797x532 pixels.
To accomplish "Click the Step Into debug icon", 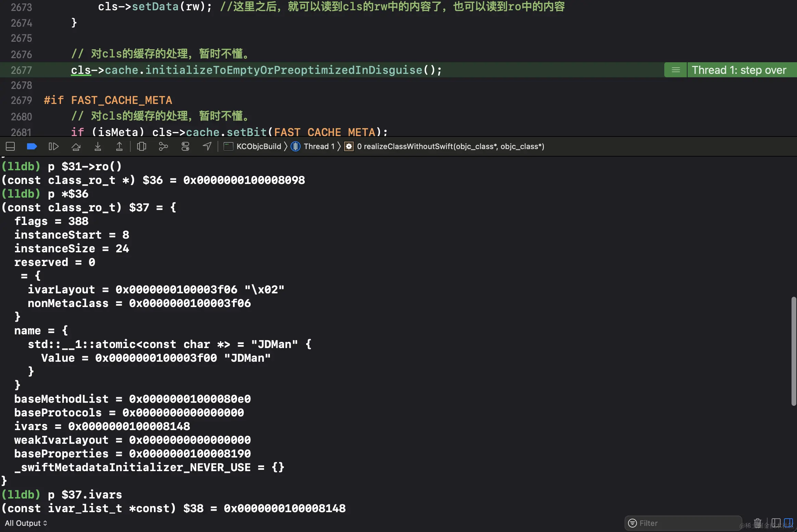I will point(98,147).
